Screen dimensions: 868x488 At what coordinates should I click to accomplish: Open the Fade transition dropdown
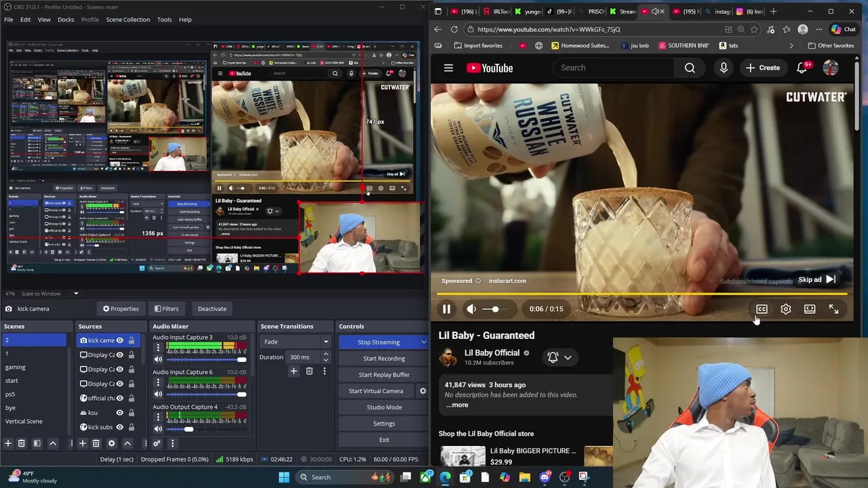click(296, 342)
